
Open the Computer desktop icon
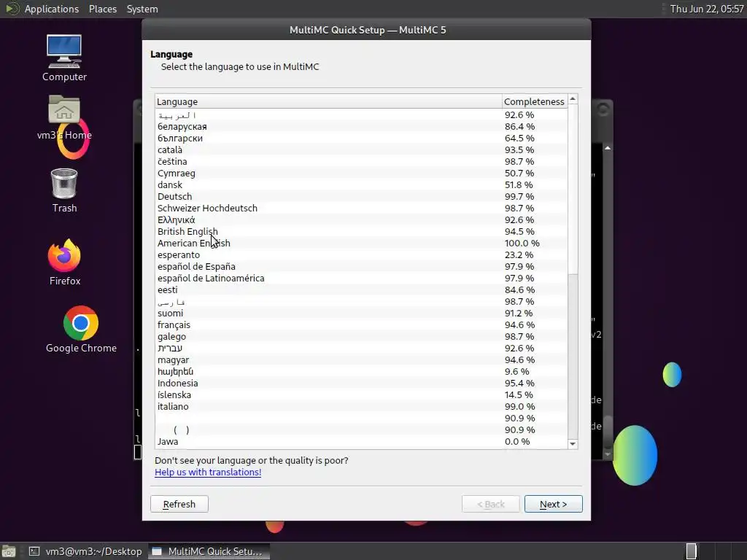64,58
